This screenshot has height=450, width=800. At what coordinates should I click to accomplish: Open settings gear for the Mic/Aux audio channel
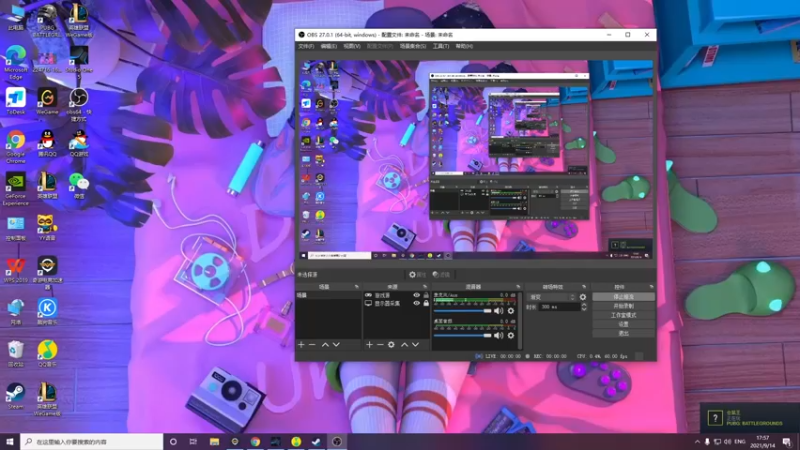(x=511, y=311)
